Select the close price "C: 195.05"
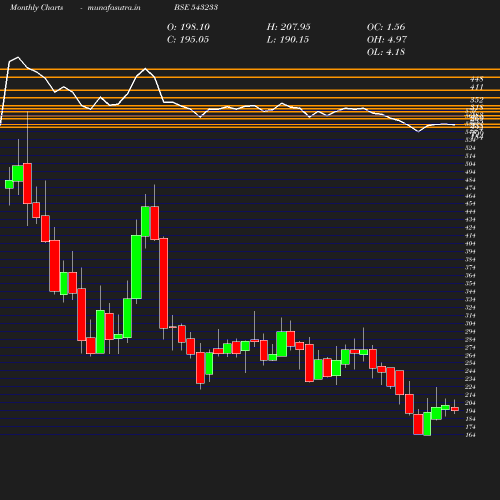500x500 pixels. click(188, 40)
